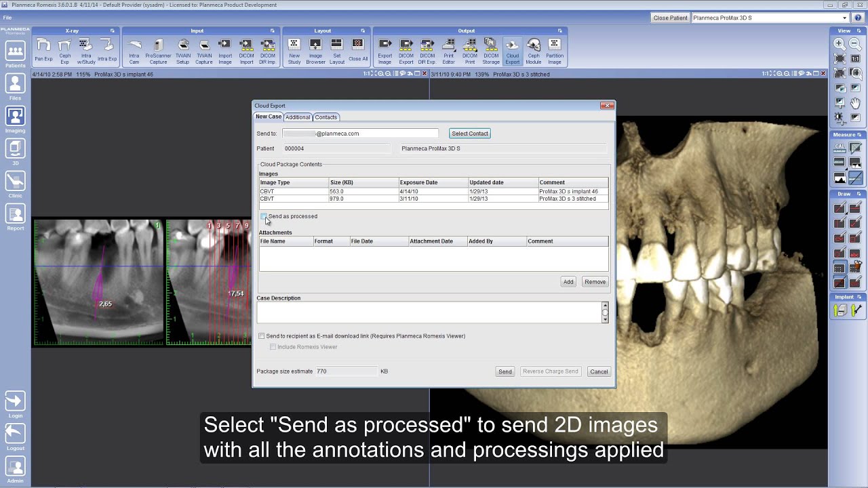This screenshot has width=868, height=488.
Task: Open help question mark icon
Action: tap(858, 18)
